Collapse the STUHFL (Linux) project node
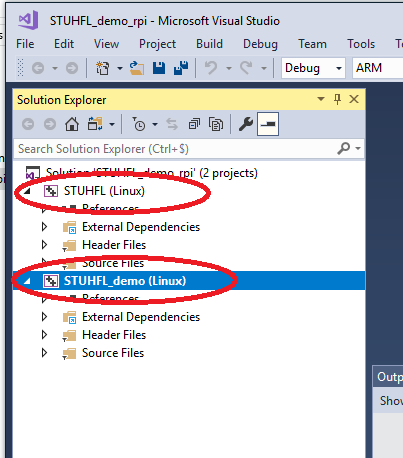 (x=27, y=191)
